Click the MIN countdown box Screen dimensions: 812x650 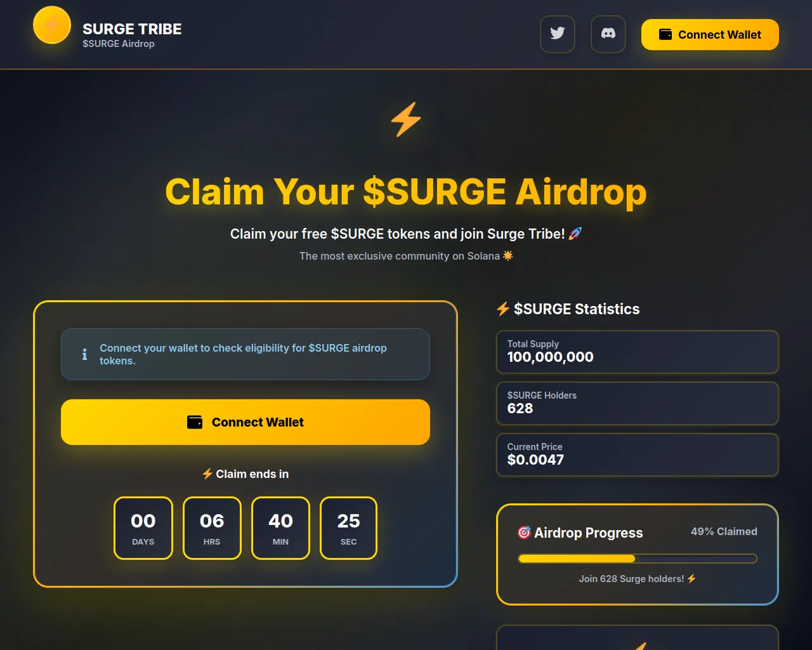click(280, 528)
